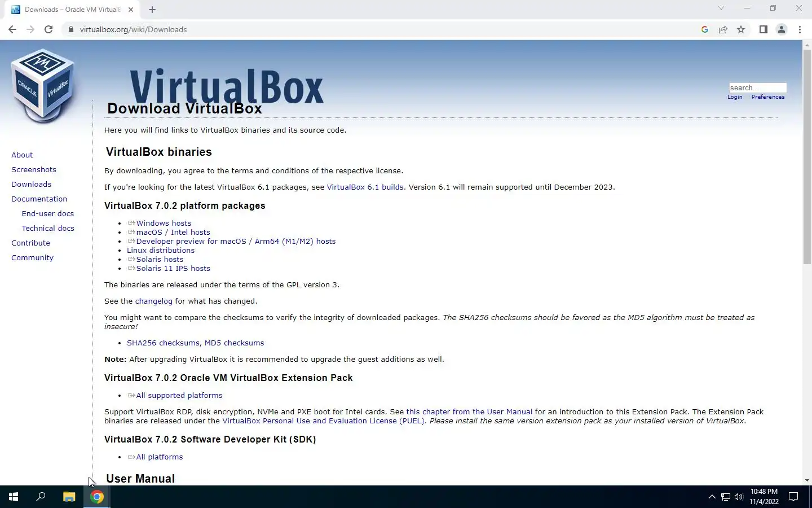Open Contribute in the sidebar
812x508 pixels.
coord(30,243)
